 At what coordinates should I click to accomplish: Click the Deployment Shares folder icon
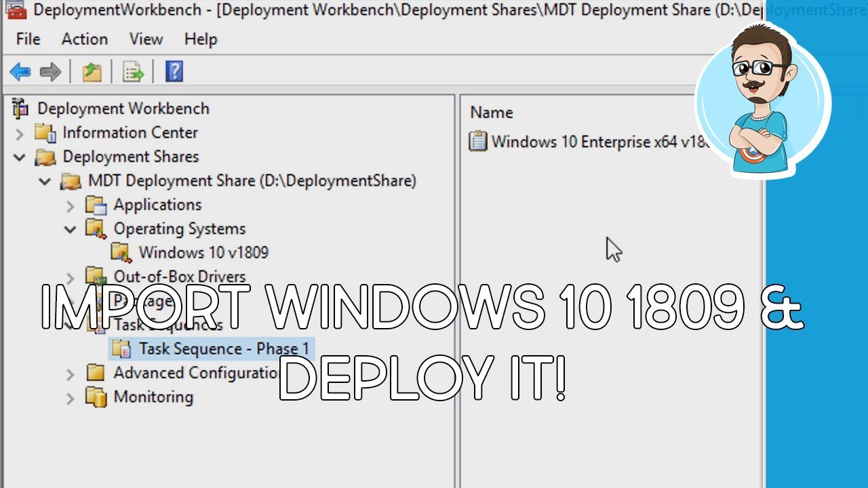(45, 157)
